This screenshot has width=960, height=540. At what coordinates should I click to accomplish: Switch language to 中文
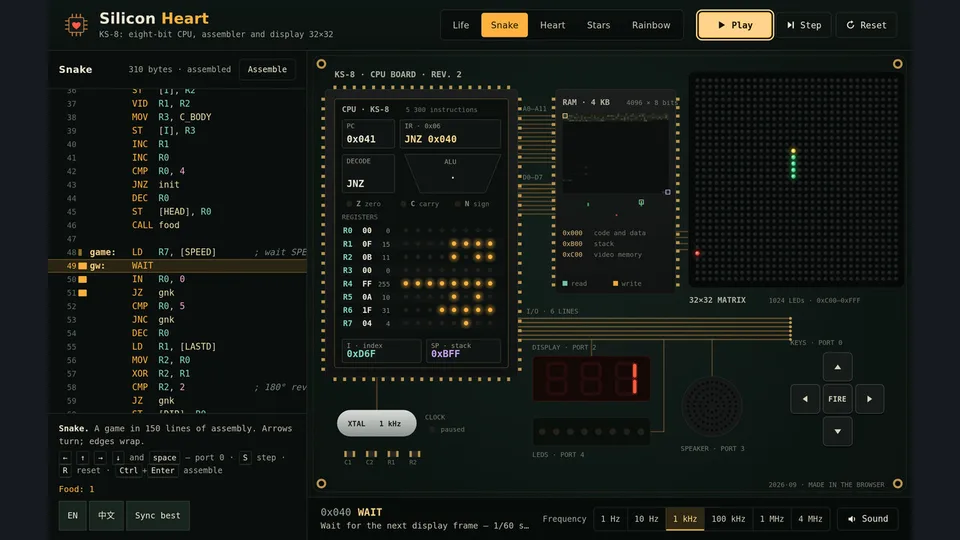107,516
